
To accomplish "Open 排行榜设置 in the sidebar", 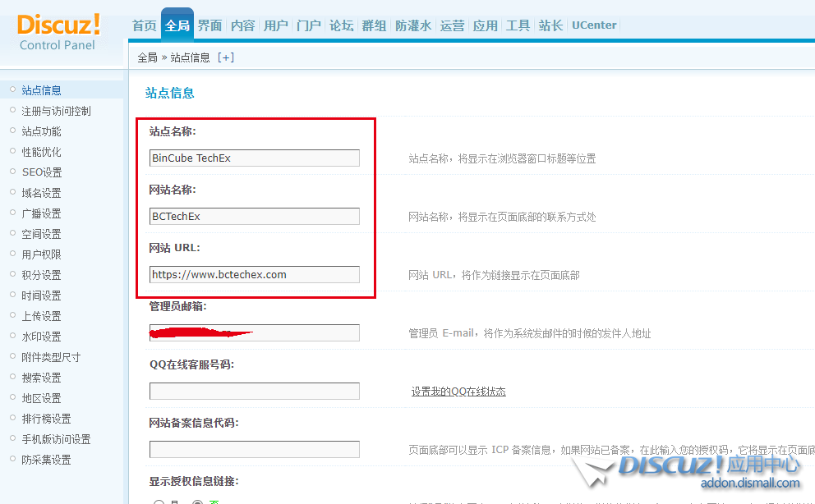I will [46, 419].
